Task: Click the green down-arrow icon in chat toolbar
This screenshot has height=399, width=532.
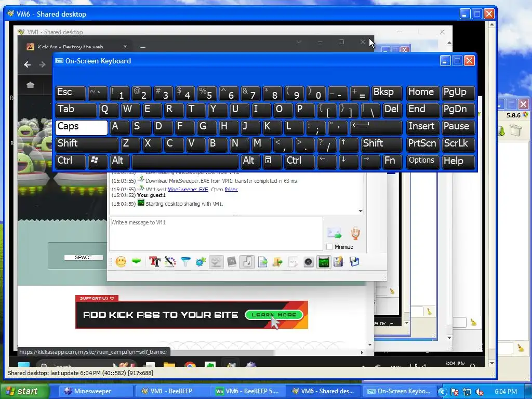Action: [137, 261]
